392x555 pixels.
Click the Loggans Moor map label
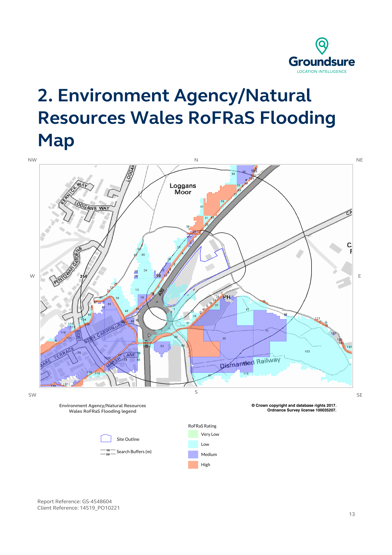[x=183, y=189]
